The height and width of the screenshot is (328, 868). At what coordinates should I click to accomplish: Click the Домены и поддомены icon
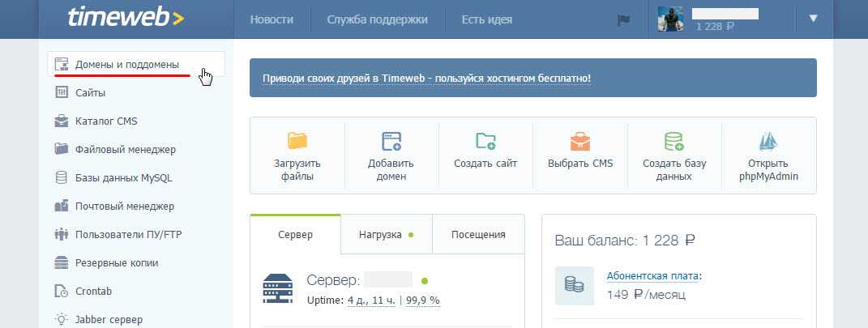pos(62,64)
